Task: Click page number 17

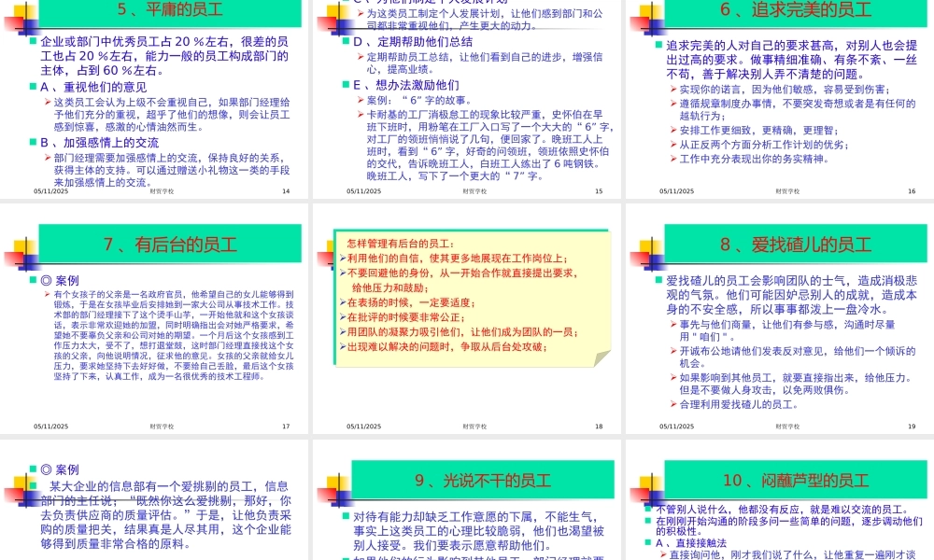Action: pyautogui.click(x=286, y=427)
